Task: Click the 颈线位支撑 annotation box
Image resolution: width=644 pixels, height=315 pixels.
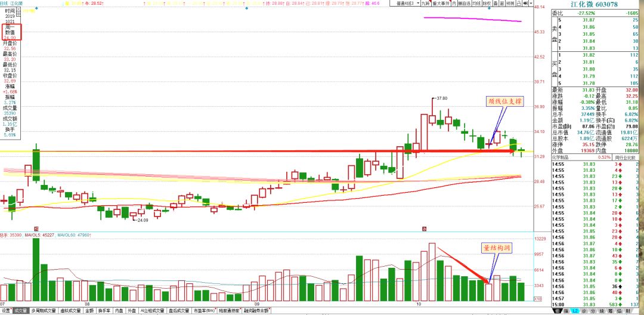Action: (505, 101)
